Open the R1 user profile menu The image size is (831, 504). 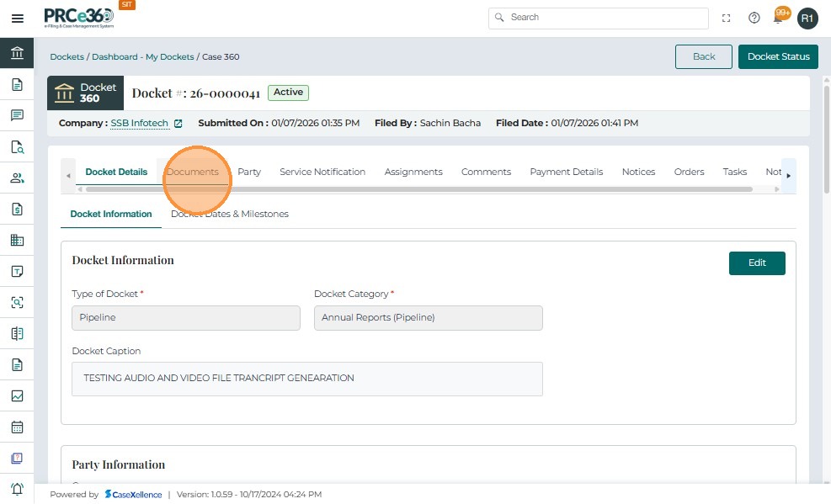point(807,18)
